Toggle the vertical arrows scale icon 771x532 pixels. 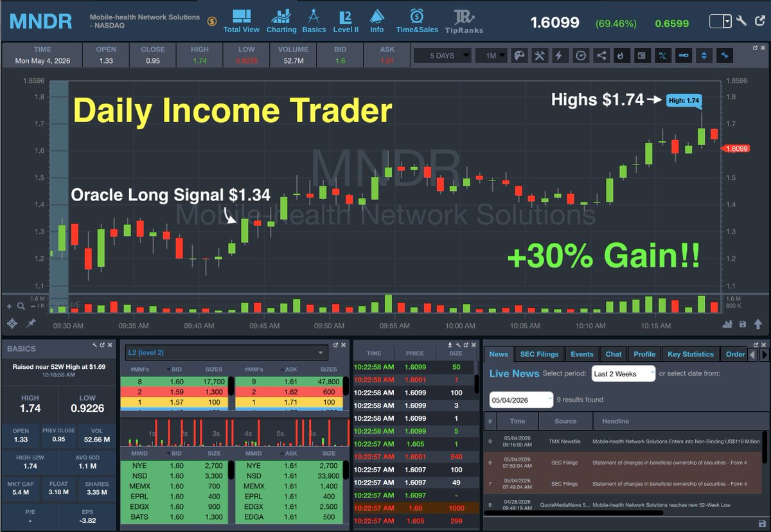[x=704, y=55]
